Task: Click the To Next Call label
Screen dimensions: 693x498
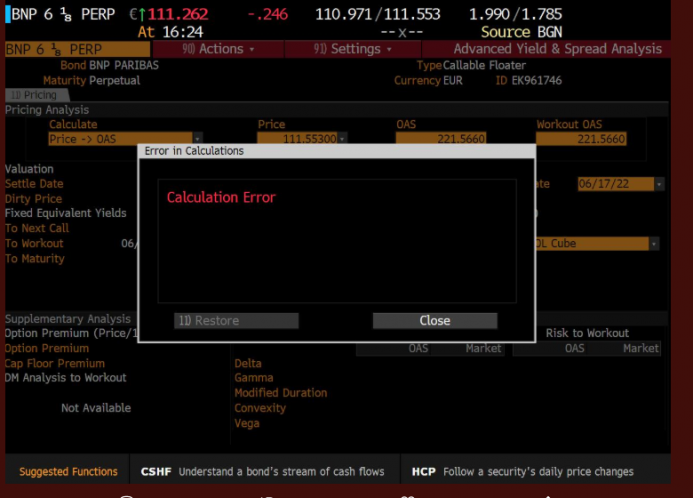Action: pyautogui.click(x=37, y=228)
